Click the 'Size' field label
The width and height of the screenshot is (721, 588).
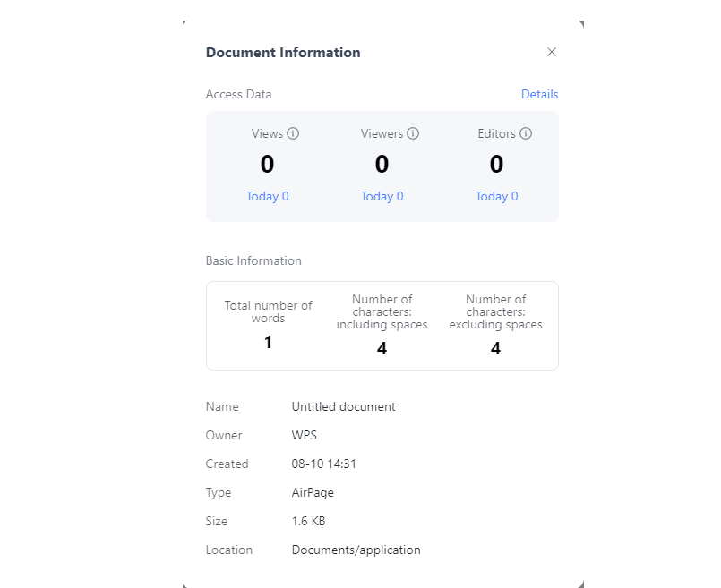click(x=217, y=521)
